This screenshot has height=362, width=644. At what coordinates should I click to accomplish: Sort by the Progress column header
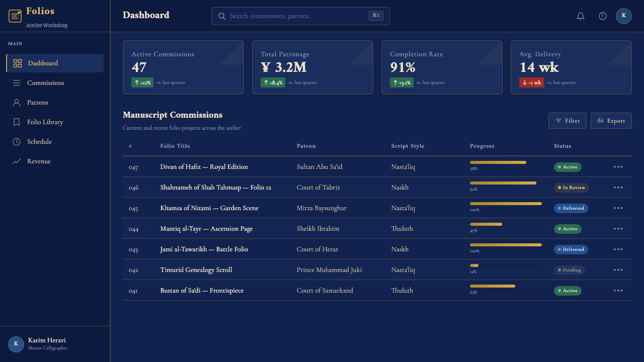click(482, 146)
